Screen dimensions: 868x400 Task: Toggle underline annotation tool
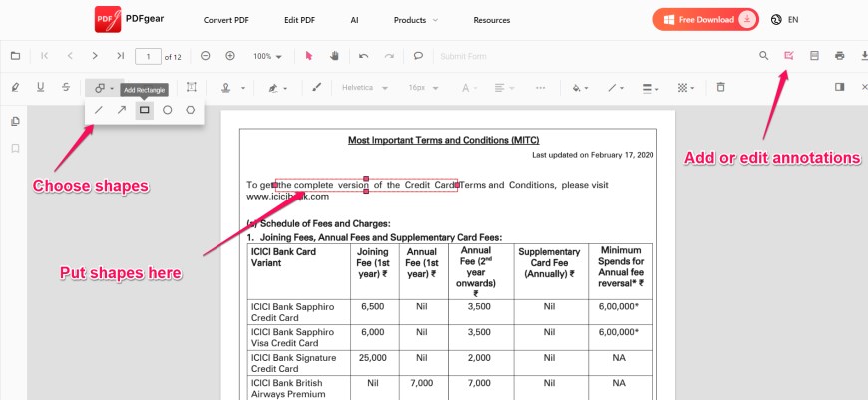pos(40,88)
